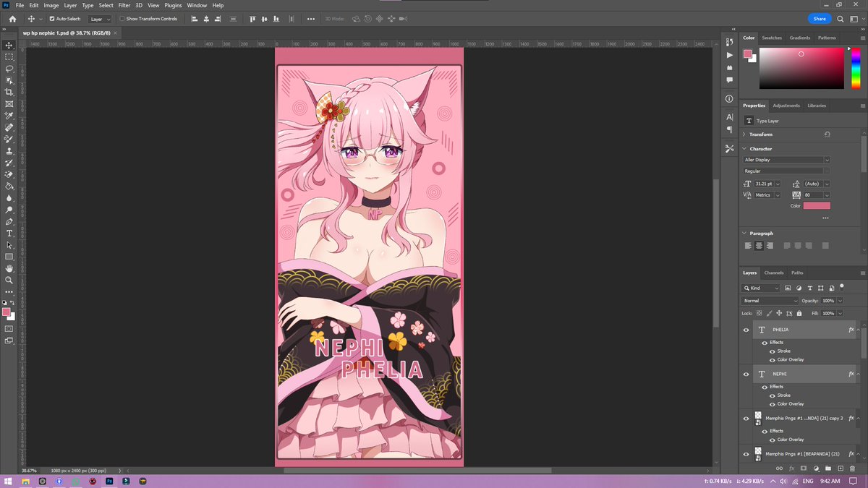Collapse the Character section

coord(745,149)
